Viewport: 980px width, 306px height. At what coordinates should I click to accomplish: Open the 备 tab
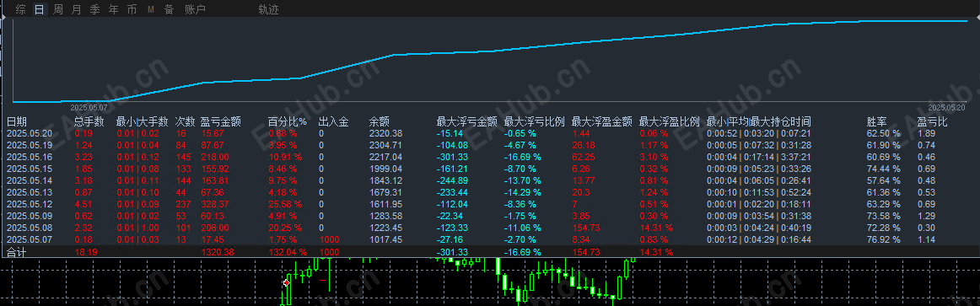click(169, 9)
